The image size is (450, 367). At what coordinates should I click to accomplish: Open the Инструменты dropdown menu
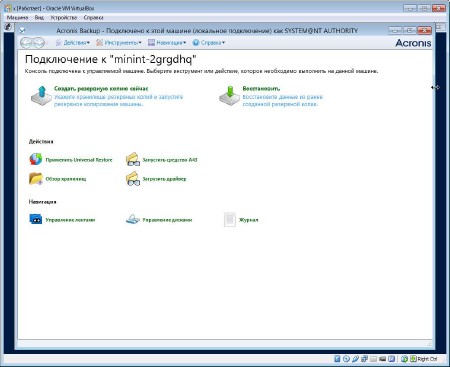click(123, 43)
